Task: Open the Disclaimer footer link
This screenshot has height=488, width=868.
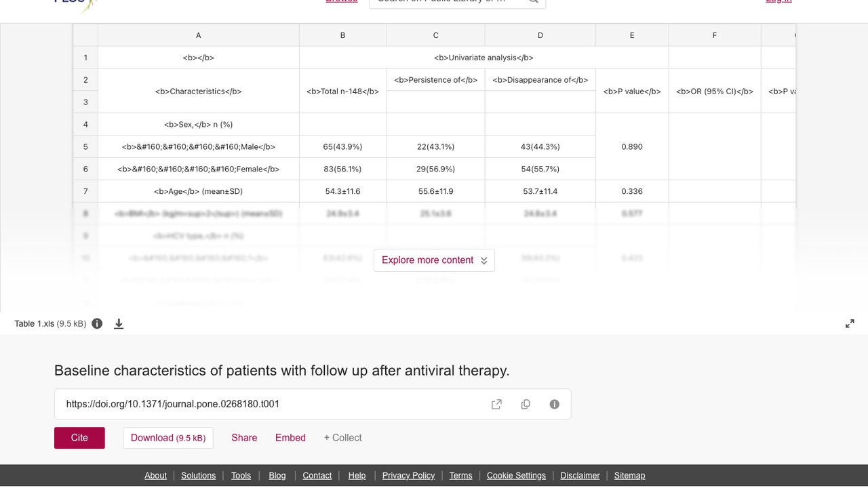Action: pos(580,476)
